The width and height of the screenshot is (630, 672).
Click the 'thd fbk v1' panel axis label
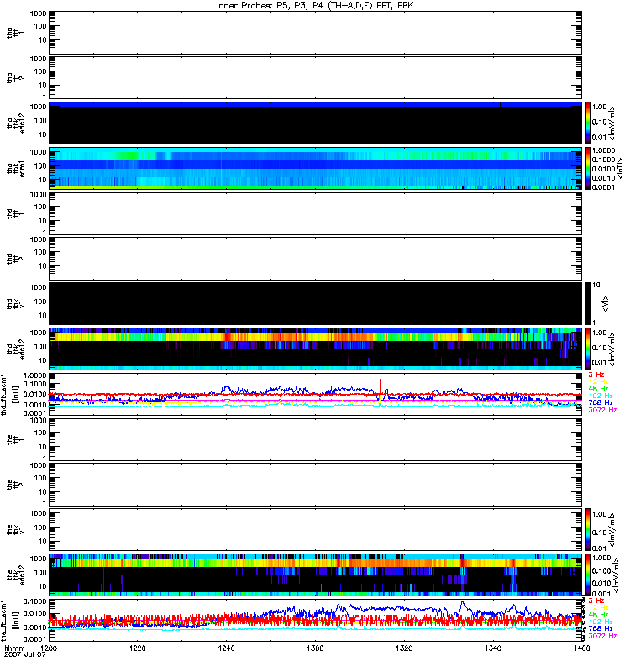coord(16,303)
